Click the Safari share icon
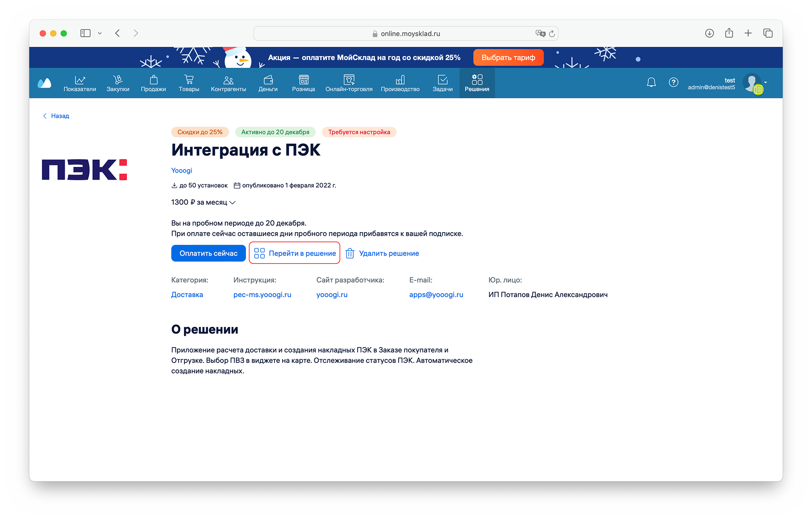The width and height of the screenshot is (812, 520). [x=729, y=33]
